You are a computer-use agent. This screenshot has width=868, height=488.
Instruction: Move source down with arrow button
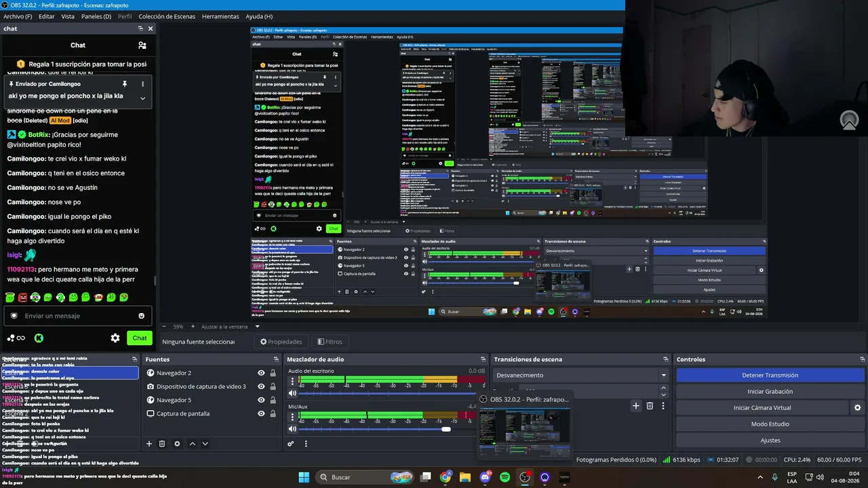point(205,444)
